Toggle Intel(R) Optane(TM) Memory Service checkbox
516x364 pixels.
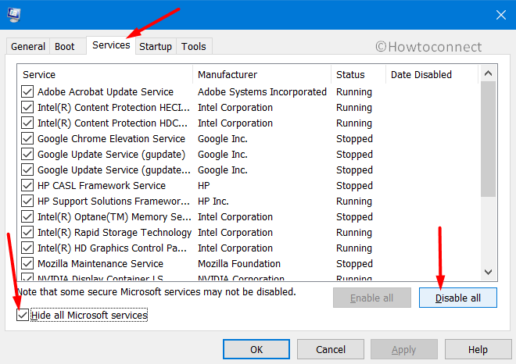coord(27,217)
